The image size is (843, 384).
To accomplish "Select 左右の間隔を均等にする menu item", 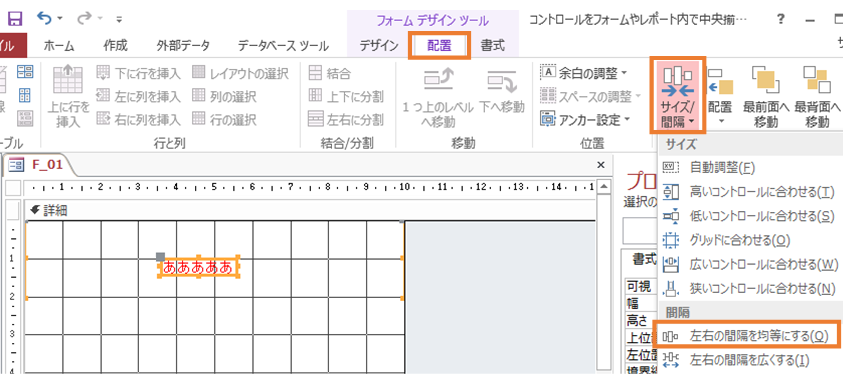I will (745, 336).
